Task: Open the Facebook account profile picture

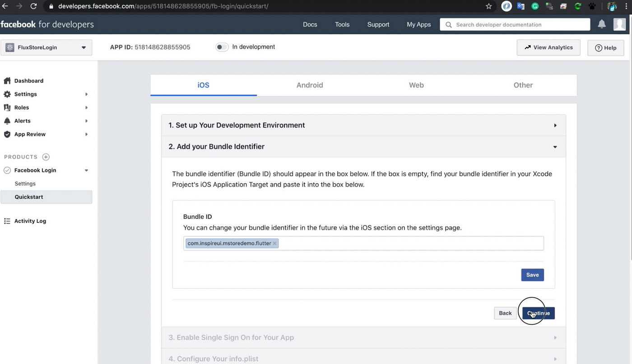Action: tap(620, 24)
